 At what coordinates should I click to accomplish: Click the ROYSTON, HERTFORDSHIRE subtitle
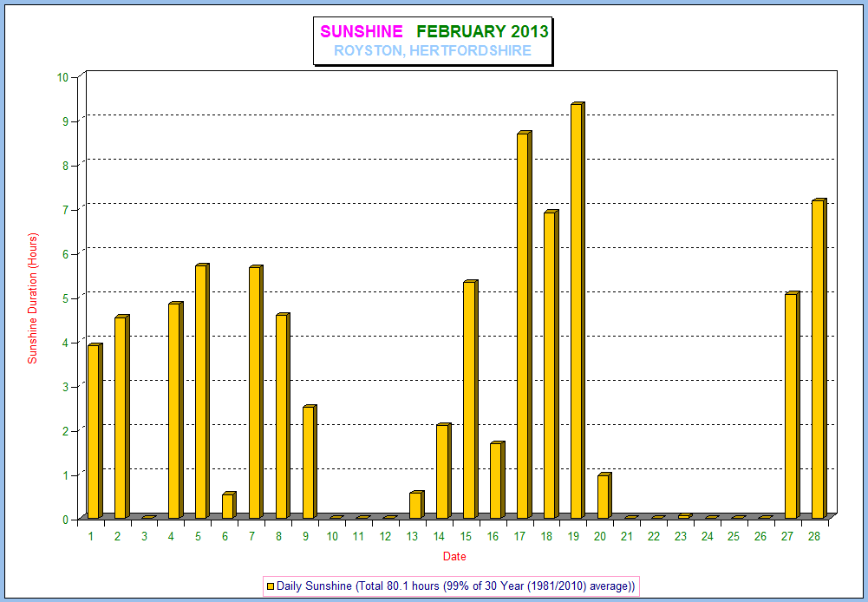pyautogui.click(x=433, y=51)
